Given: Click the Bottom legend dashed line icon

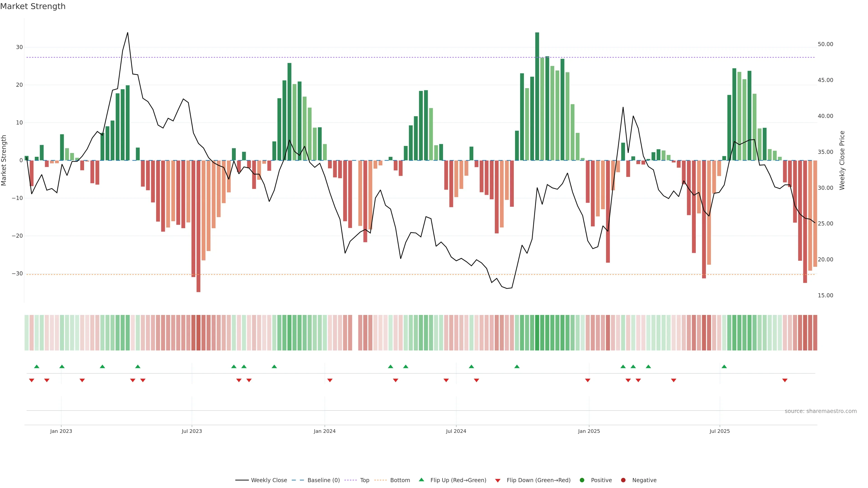Looking at the screenshot, I should [380, 480].
